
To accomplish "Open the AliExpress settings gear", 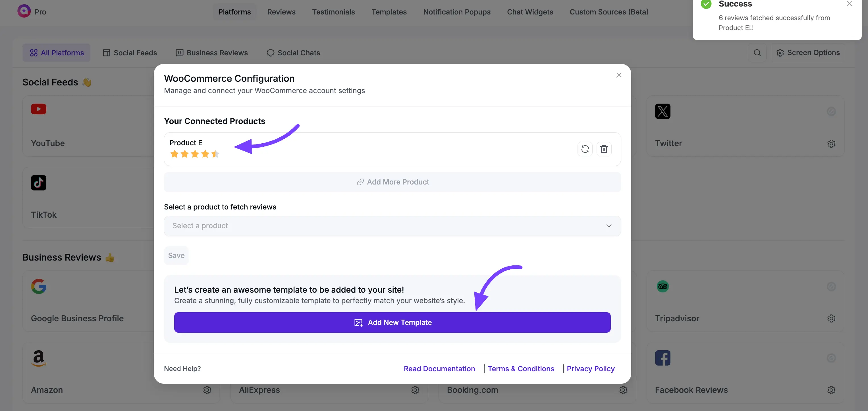I will click(415, 390).
